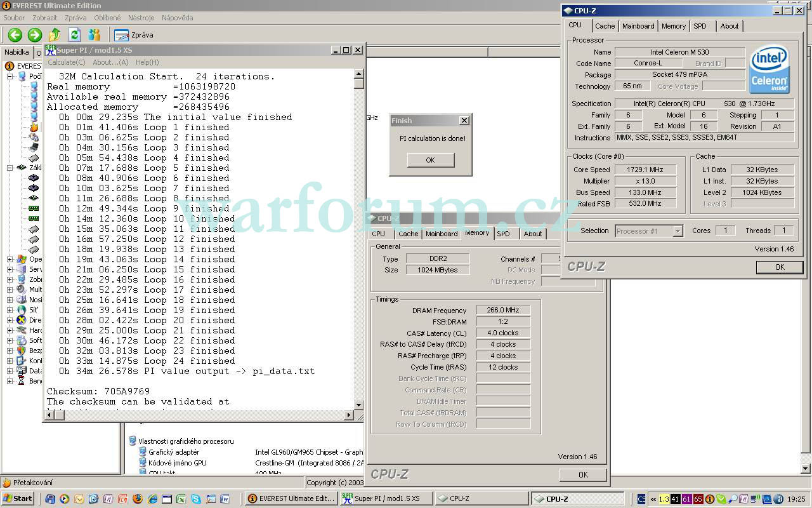Viewport: 812px width, 508px height.
Task: Open Calculate(C) menu in Super PI
Action: (x=66, y=62)
